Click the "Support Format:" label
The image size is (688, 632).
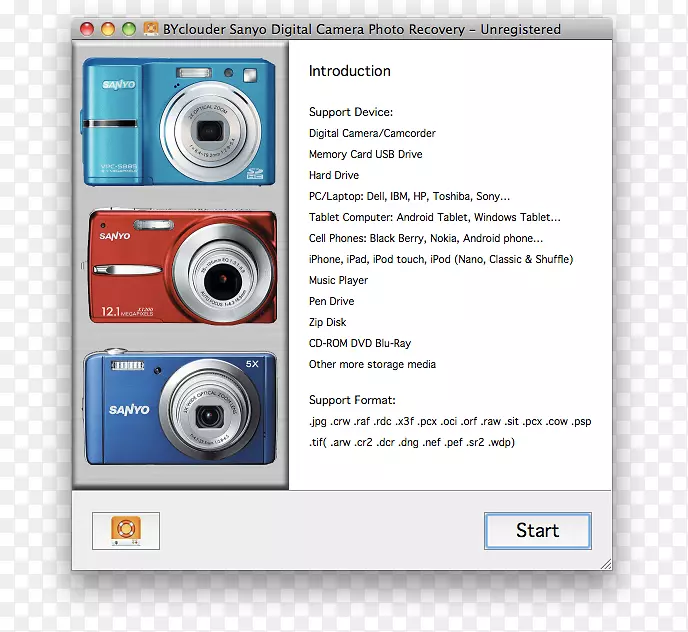coord(352,400)
